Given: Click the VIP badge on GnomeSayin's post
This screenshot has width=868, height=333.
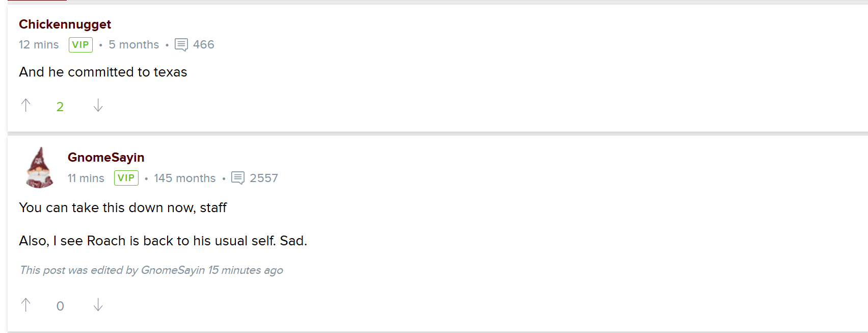Looking at the screenshot, I should click(126, 178).
